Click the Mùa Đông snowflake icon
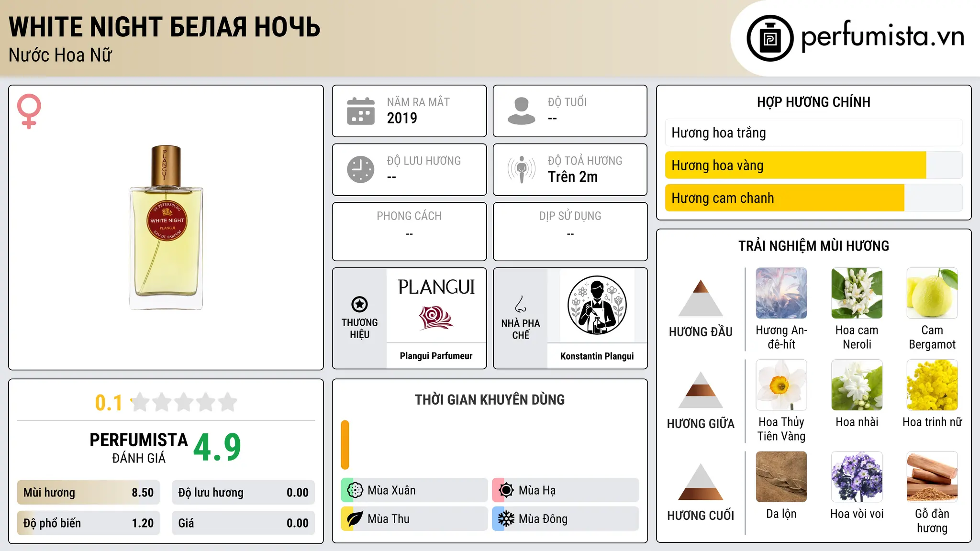The width and height of the screenshot is (980, 551). pyautogui.click(x=506, y=519)
